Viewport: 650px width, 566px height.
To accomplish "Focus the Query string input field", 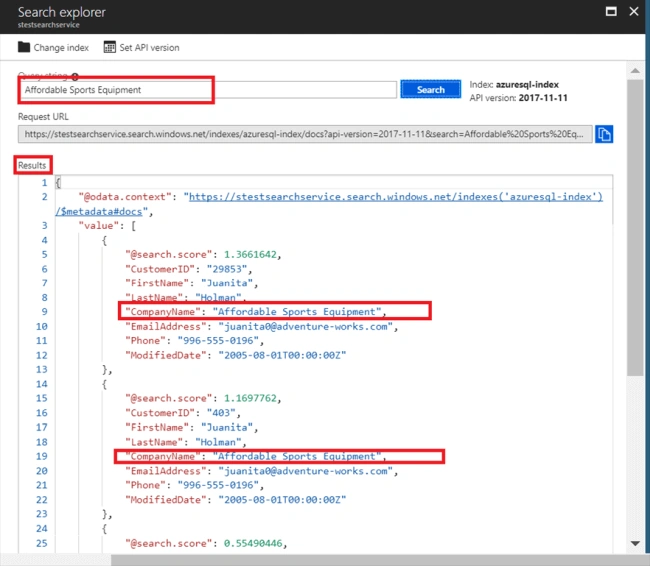I will click(207, 90).
